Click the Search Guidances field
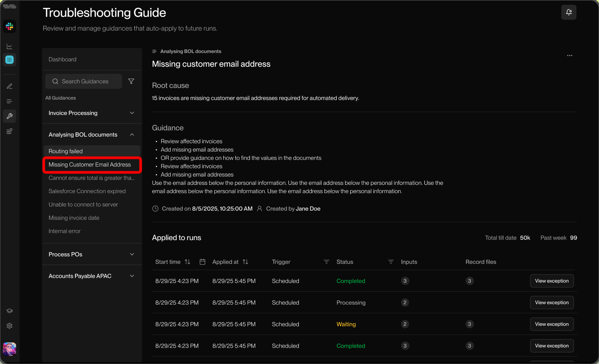This screenshot has height=364, width=599. 85,81
